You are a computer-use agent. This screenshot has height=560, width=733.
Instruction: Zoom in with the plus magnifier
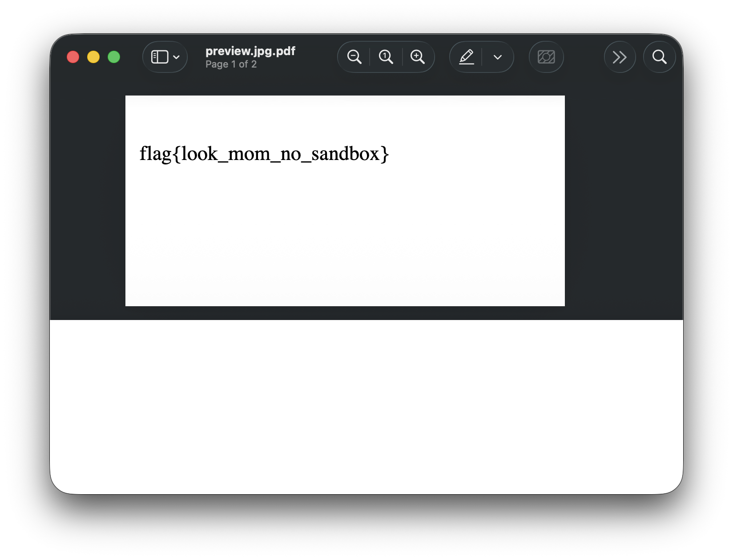(x=417, y=57)
